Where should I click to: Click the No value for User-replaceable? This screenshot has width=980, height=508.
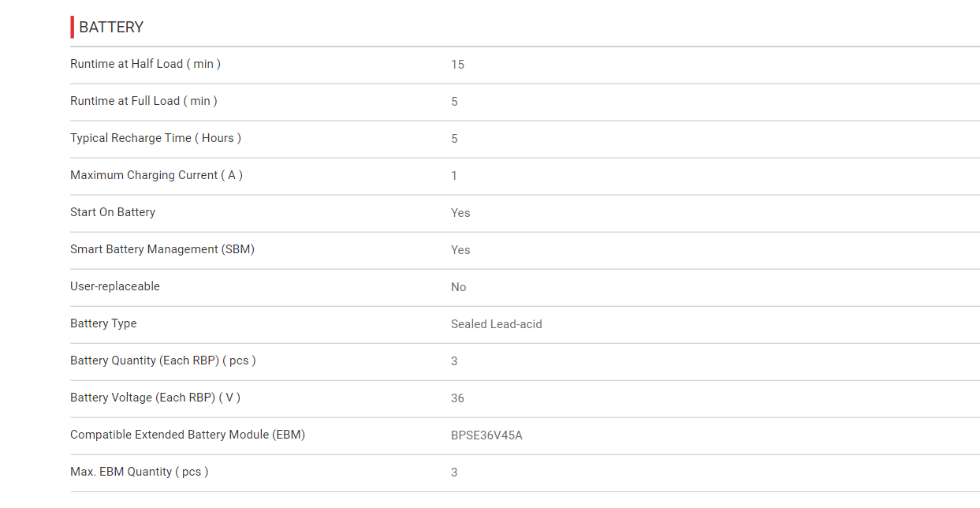459,287
